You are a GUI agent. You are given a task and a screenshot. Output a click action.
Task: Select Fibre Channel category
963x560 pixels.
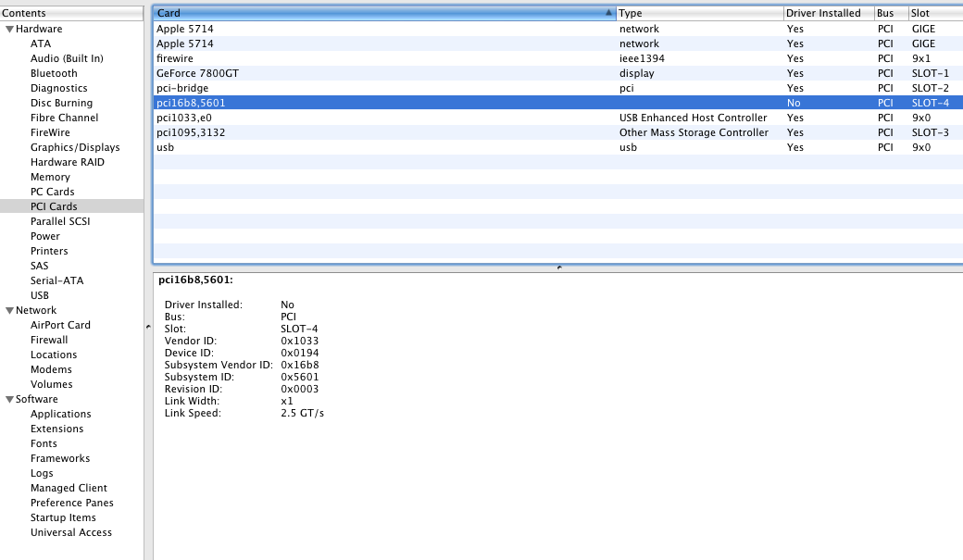[x=65, y=118]
